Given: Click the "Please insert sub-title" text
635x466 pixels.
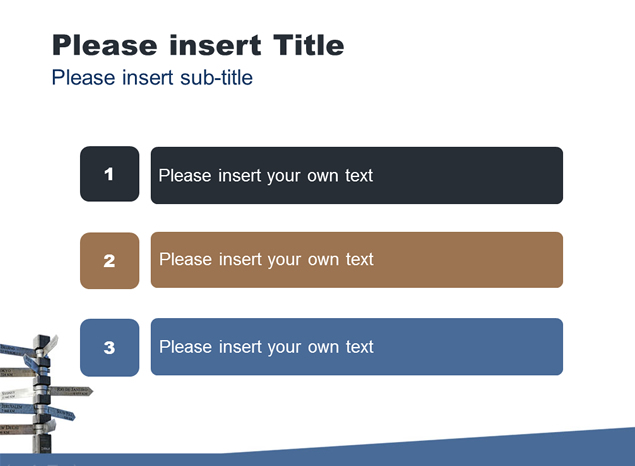Looking at the screenshot, I should [152, 77].
